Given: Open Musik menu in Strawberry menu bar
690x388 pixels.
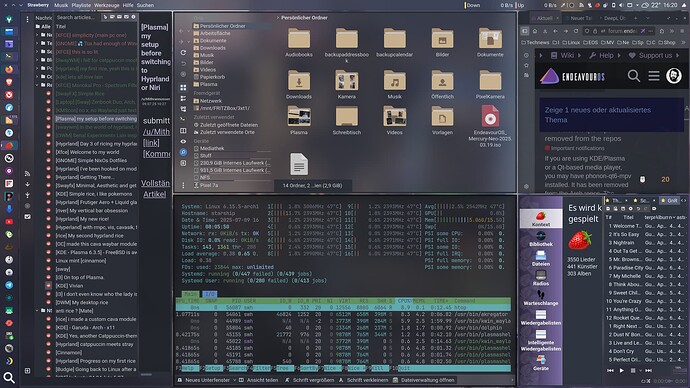Looking at the screenshot, I should (x=61, y=5).
